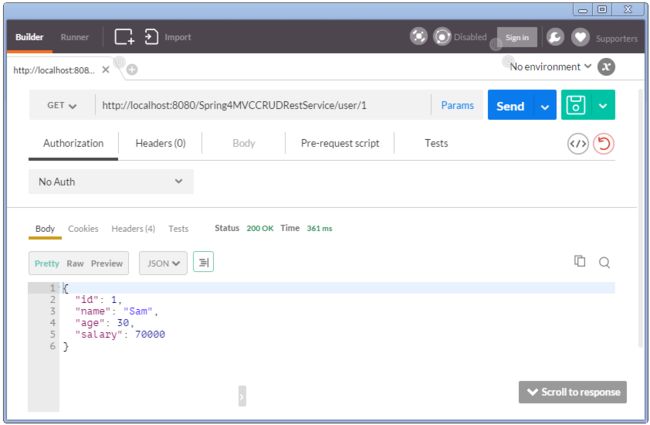Open environment quick look x icon
The width and height of the screenshot is (650, 425).
[x=606, y=67]
